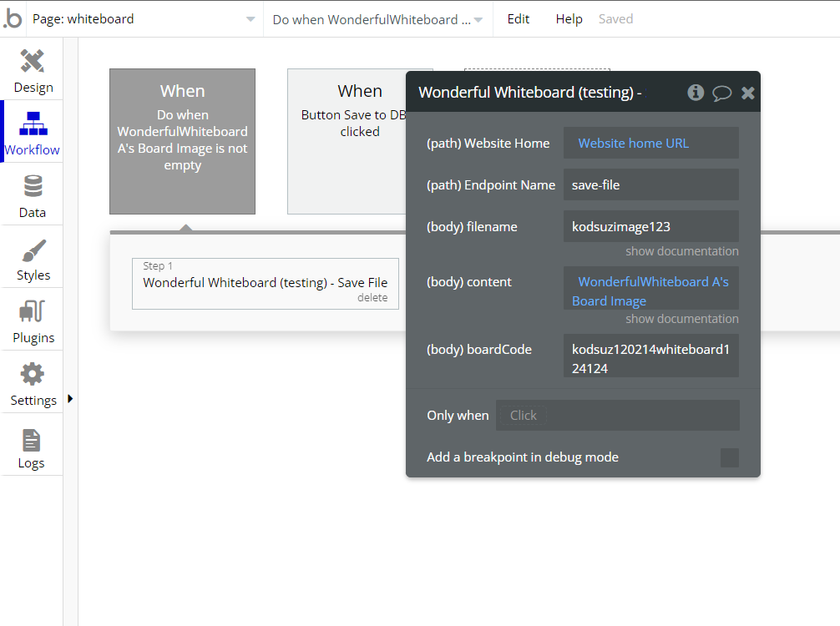Click the (path) Website Home label
840x626 pixels.
[488, 144]
